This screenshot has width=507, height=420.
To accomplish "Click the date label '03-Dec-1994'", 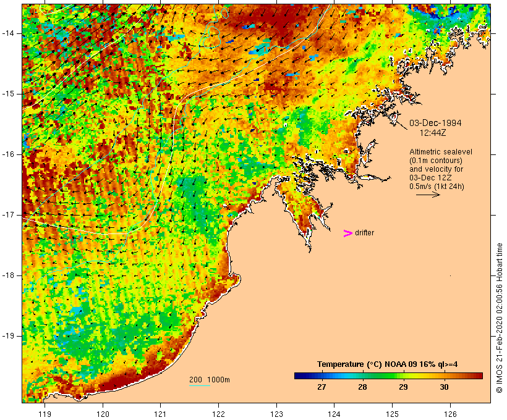I will tap(435, 123).
